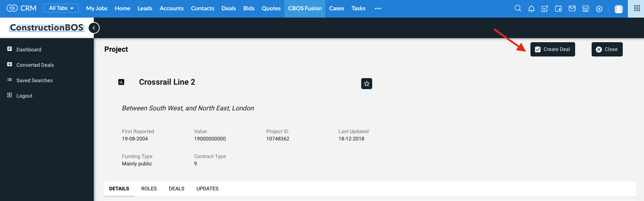
Task: Collapse the sidebar with chevron button
Action: pyautogui.click(x=94, y=28)
